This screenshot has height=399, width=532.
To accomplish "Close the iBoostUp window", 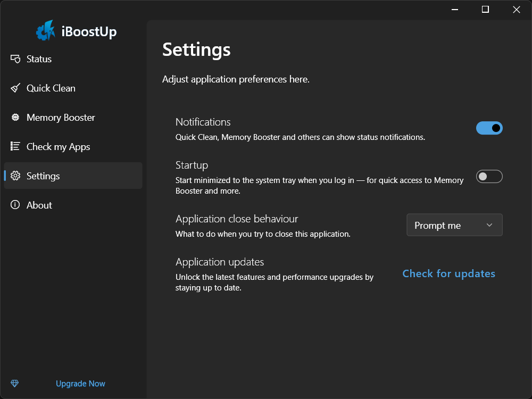I will coord(517,10).
